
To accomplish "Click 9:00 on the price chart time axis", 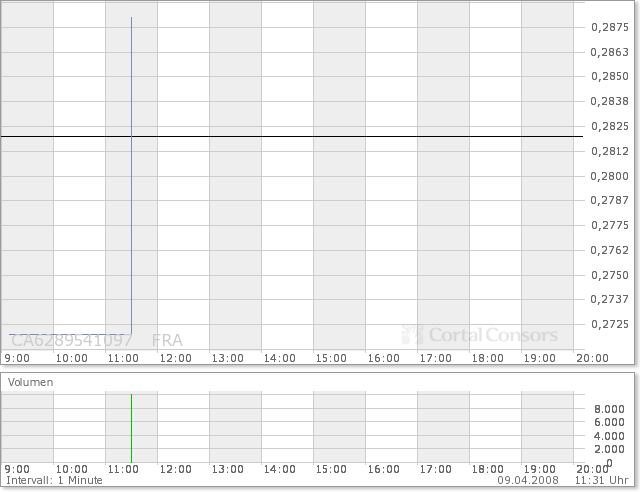I will [17, 358].
